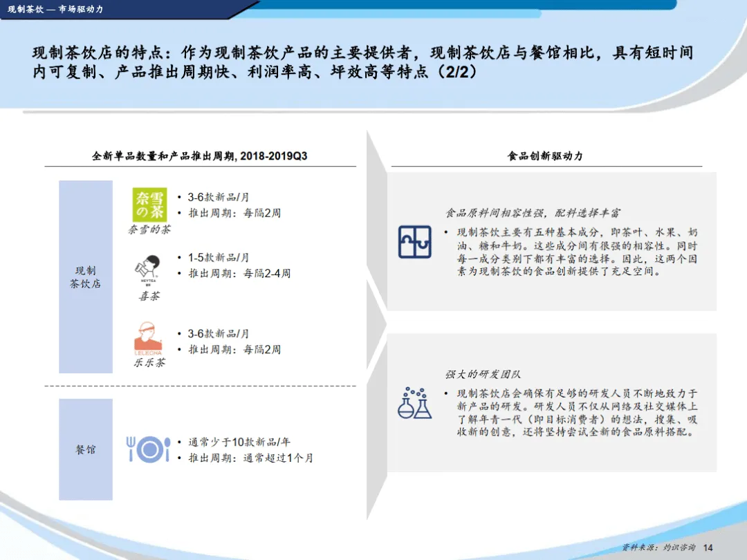Click the slide title starting '现制茶饮店的特点'
The image size is (747, 560).
pos(363,62)
